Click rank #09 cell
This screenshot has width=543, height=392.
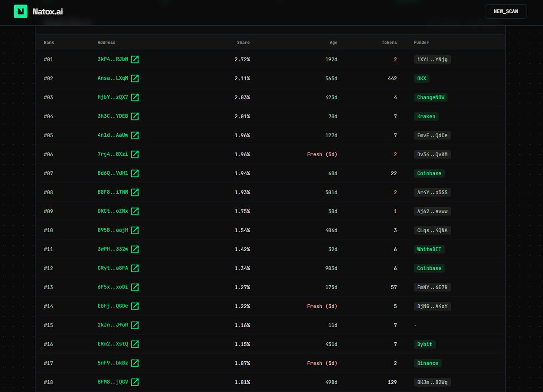(x=48, y=211)
